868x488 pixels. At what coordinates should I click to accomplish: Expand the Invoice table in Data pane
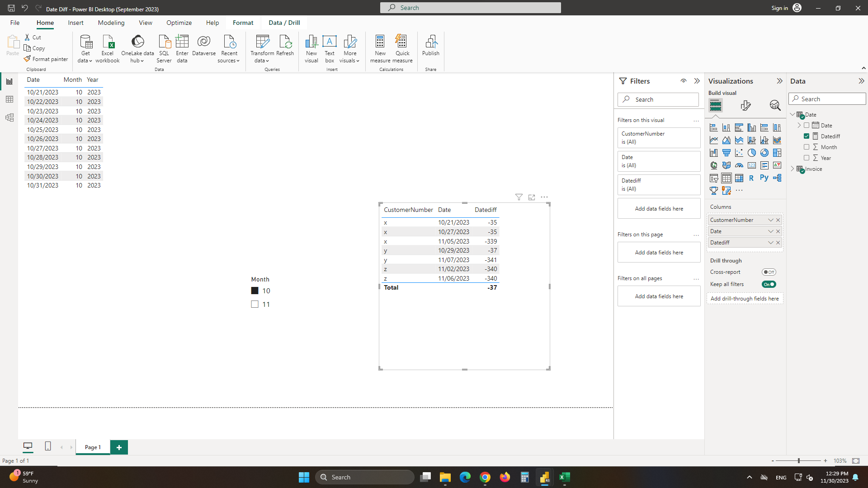coord(793,169)
